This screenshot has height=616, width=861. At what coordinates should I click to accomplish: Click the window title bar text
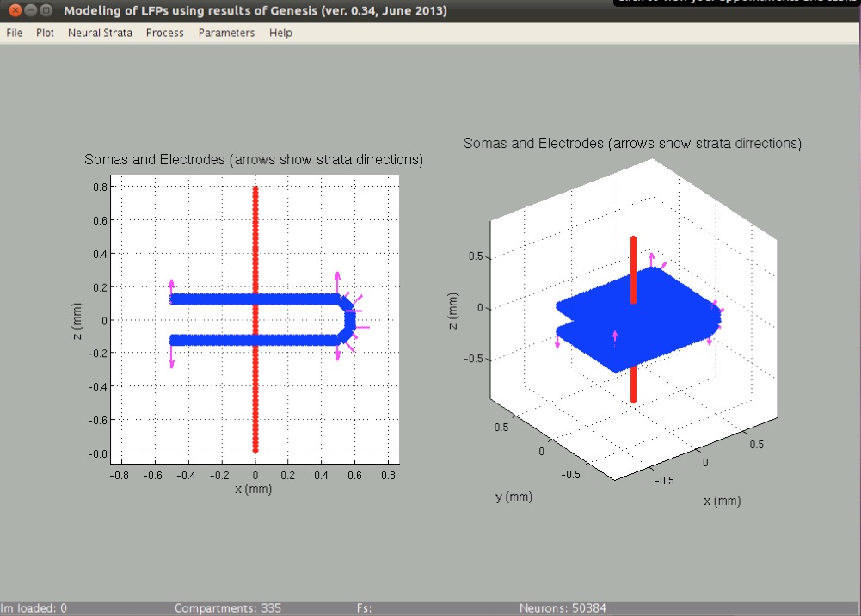pos(255,11)
